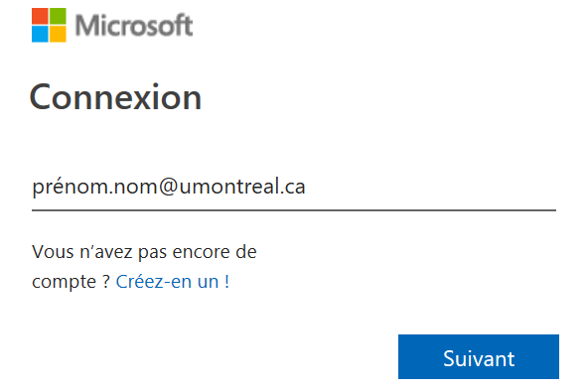This screenshot has height=391, width=588.
Task: Click the Connexion heading
Action: [115, 97]
